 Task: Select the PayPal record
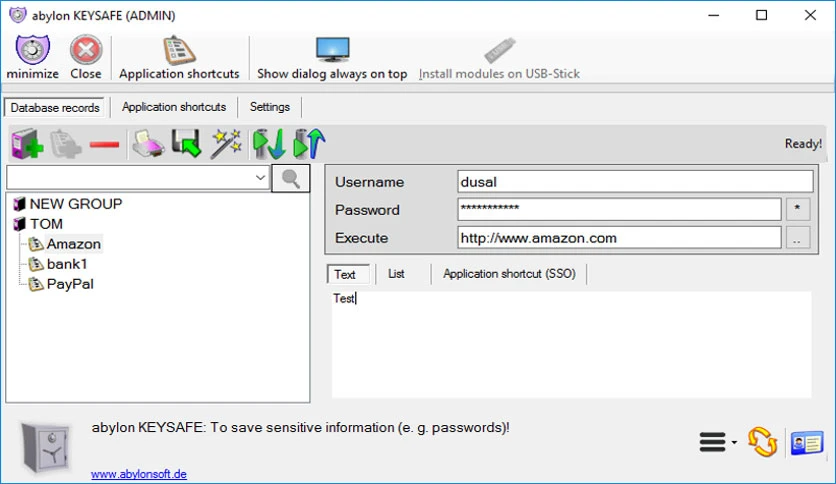click(x=70, y=284)
